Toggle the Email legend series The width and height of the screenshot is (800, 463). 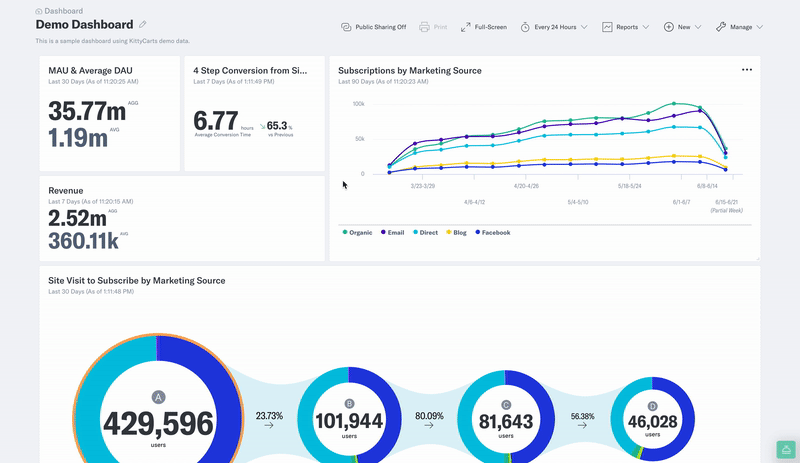point(392,232)
